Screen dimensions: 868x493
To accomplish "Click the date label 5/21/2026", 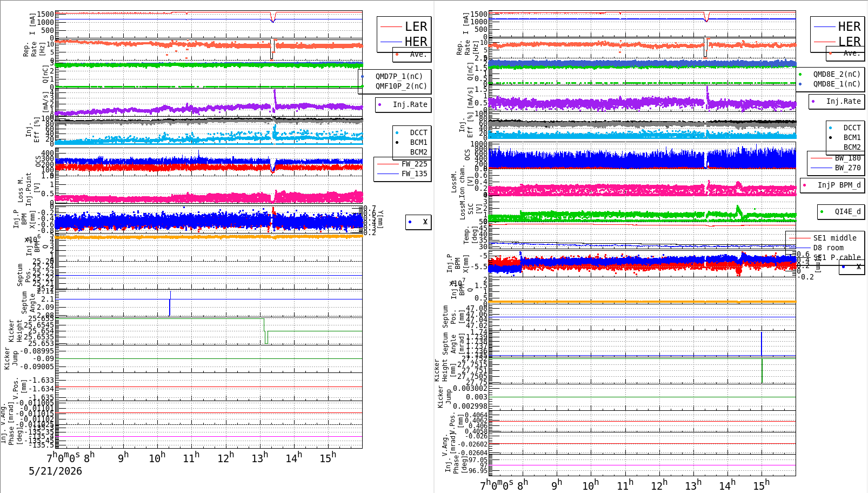I will click(55, 471).
